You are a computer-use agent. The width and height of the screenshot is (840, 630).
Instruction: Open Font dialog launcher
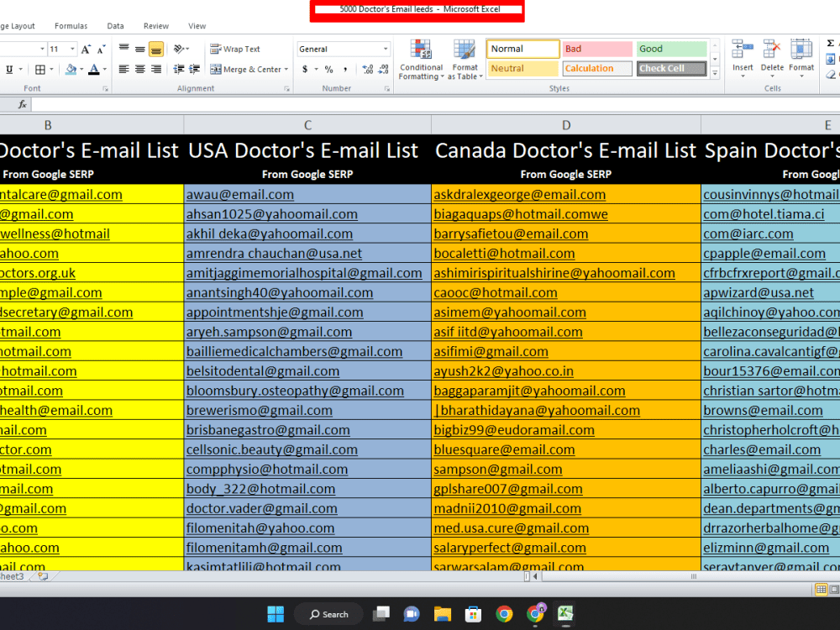106,89
